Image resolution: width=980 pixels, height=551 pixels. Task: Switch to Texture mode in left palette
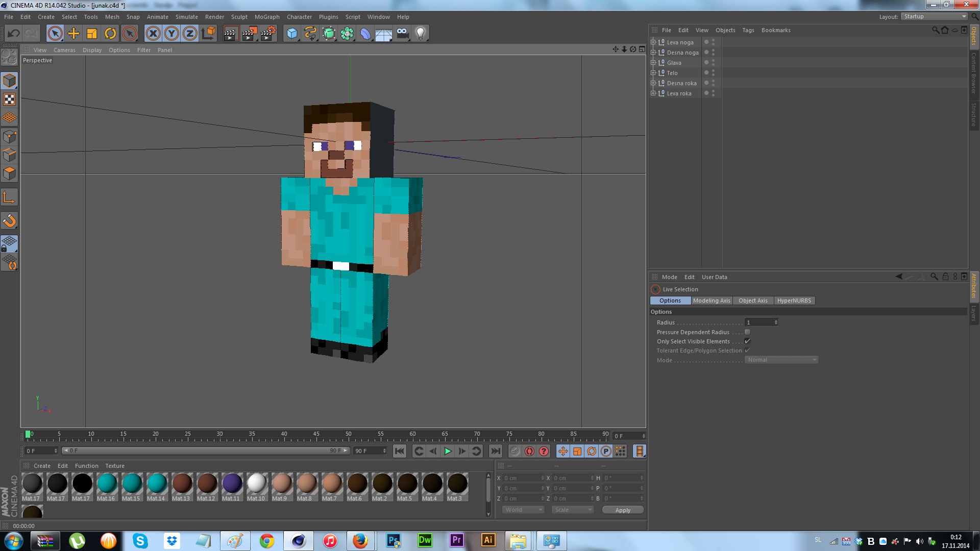[9, 99]
